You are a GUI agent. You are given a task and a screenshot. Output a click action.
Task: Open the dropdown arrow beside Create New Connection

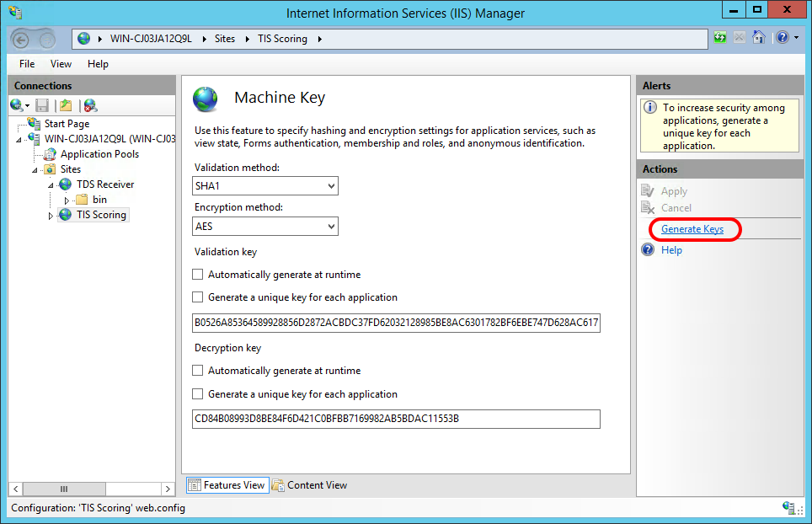click(x=28, y=106)
